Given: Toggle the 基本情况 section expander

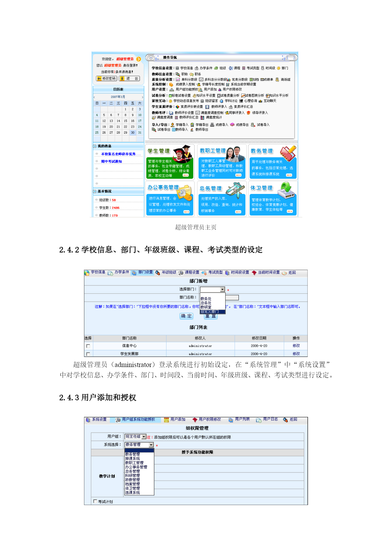Looking at the screenshot, I should click(95, 191).
